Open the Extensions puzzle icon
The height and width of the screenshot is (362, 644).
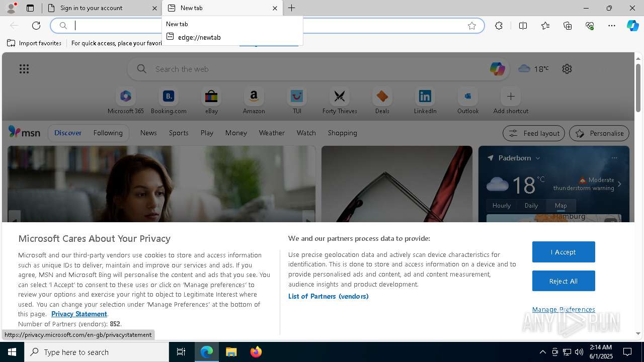coord(499,26)
